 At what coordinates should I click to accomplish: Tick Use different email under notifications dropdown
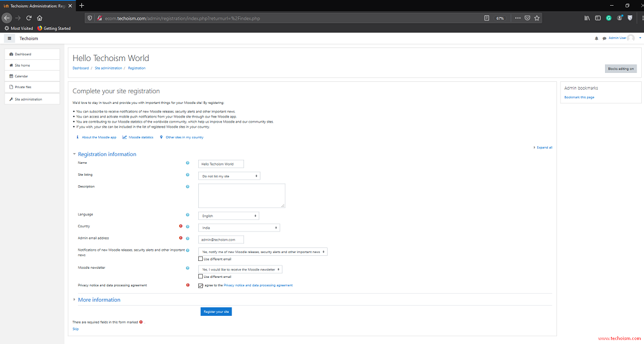point(201,259)
